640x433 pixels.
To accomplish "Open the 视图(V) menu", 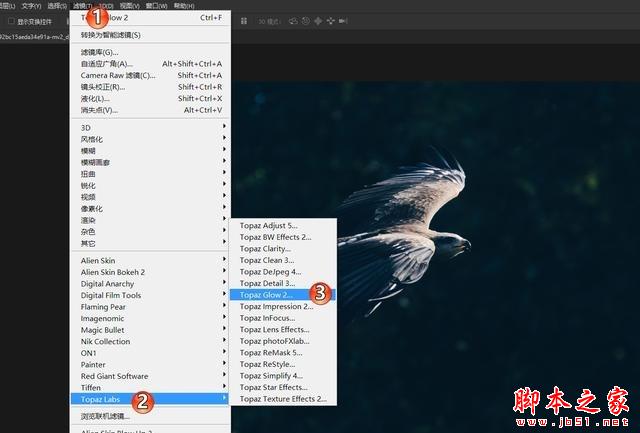I will coord(129,6).
